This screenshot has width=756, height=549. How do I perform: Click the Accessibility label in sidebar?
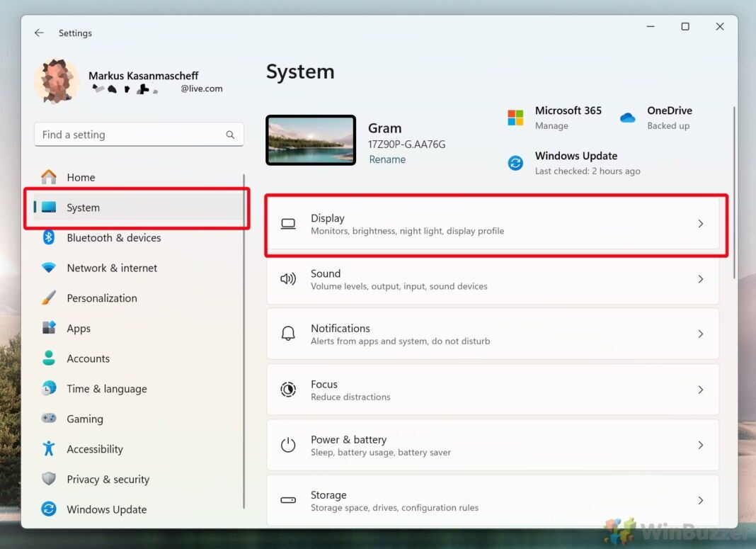coord(95,449)
